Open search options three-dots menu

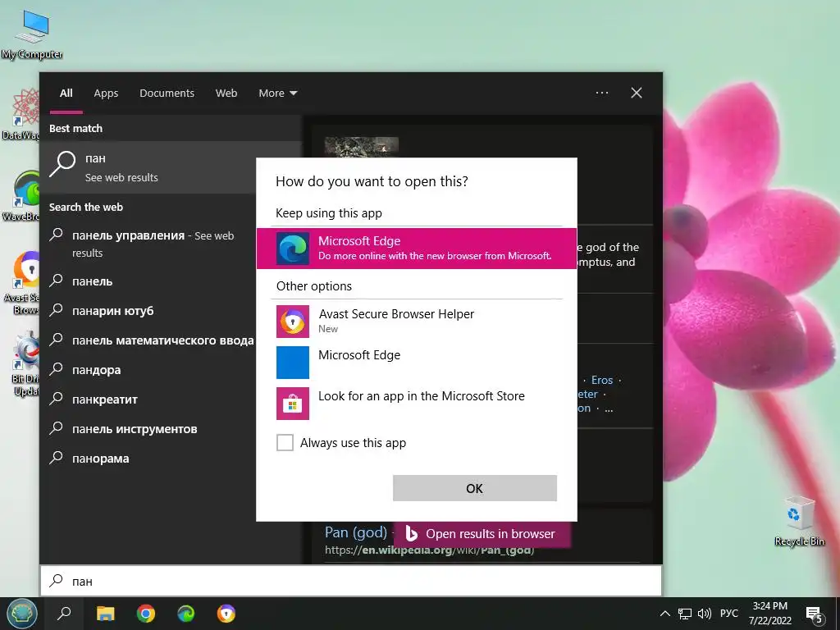(602, 93)
